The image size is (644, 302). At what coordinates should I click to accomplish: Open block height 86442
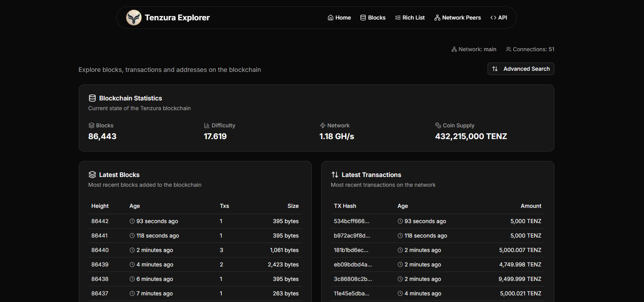click(100, 221)
